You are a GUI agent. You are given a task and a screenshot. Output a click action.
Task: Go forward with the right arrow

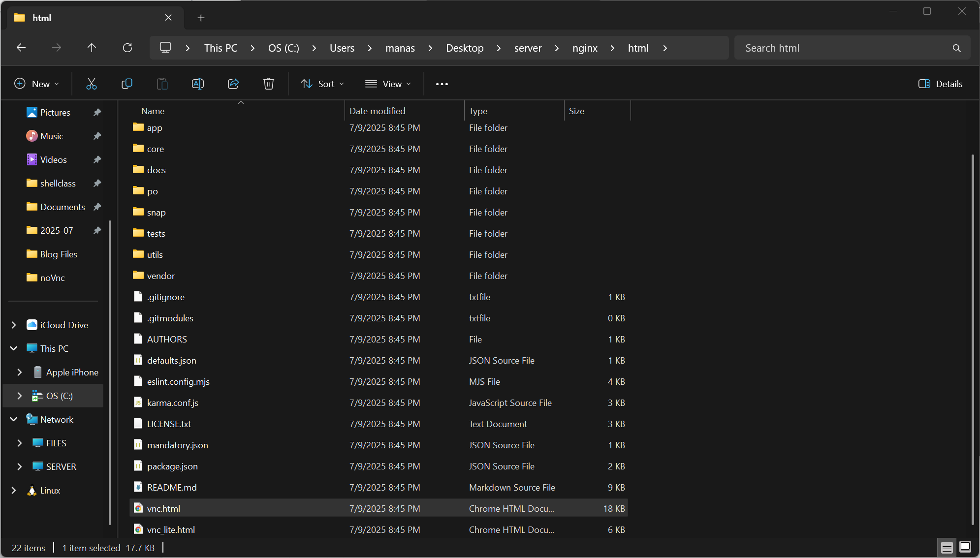[x=57, y=48]
